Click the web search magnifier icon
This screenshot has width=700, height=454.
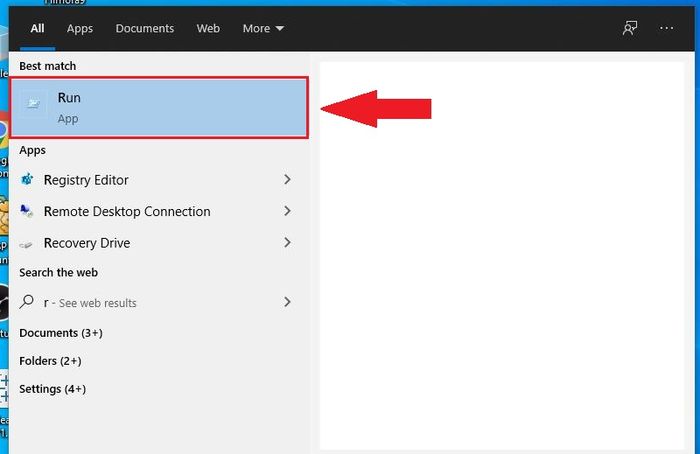26,302
